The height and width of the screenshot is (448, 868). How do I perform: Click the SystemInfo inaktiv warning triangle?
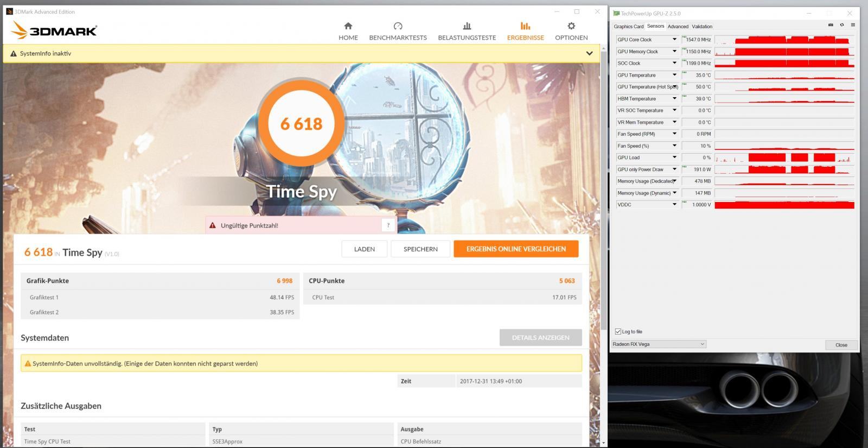(14, 54)
